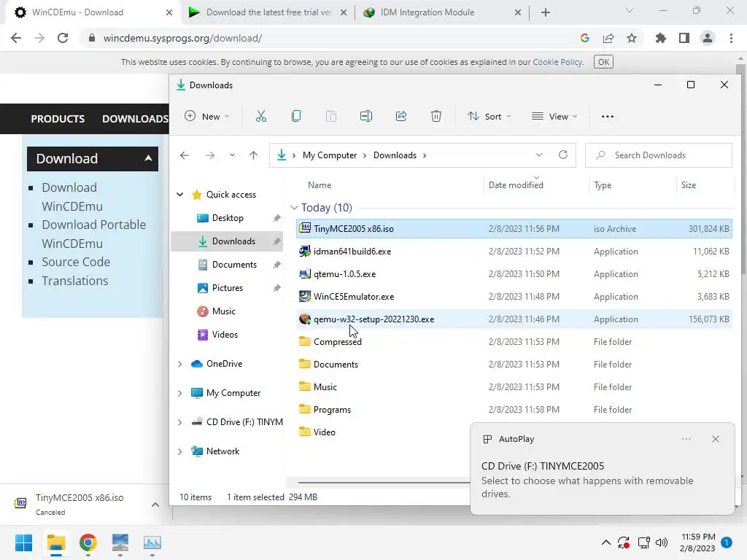Click Chrome icon on taskbar
Screen dimensions: 747x560
[88, 542]
